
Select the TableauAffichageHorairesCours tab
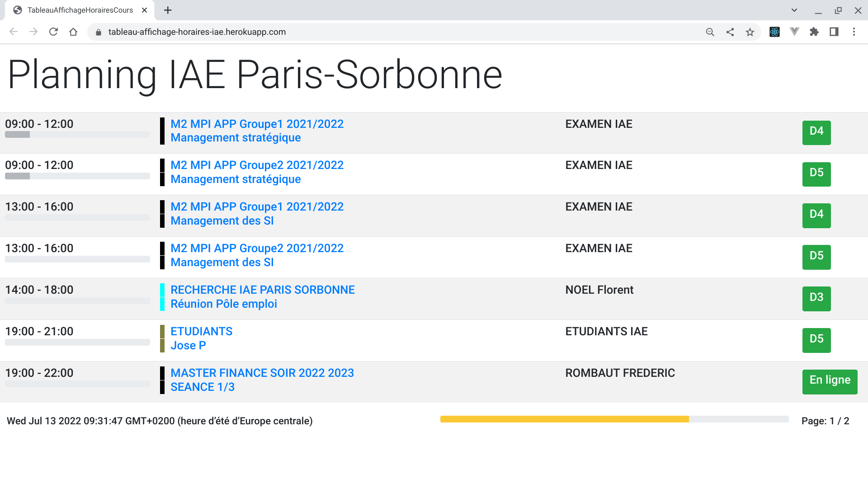[x=80, y=10]
